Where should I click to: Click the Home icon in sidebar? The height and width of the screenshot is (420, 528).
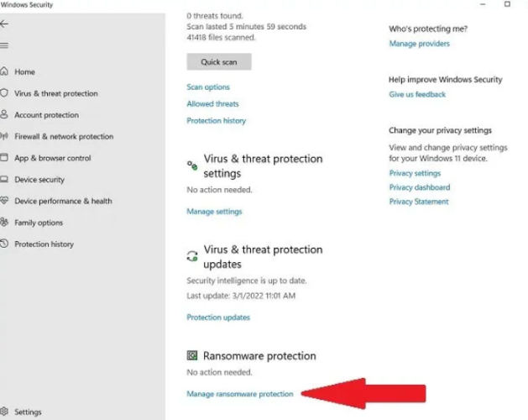click(5, 72)
